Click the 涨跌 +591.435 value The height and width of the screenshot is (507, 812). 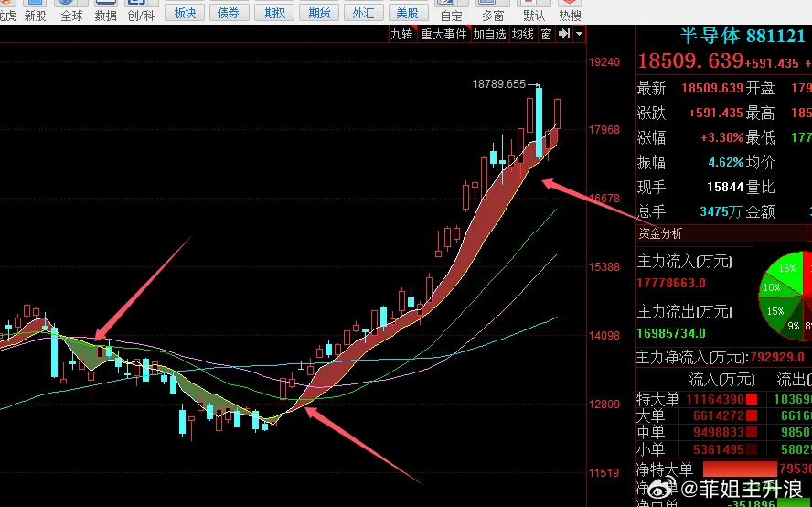pos(716,113)
